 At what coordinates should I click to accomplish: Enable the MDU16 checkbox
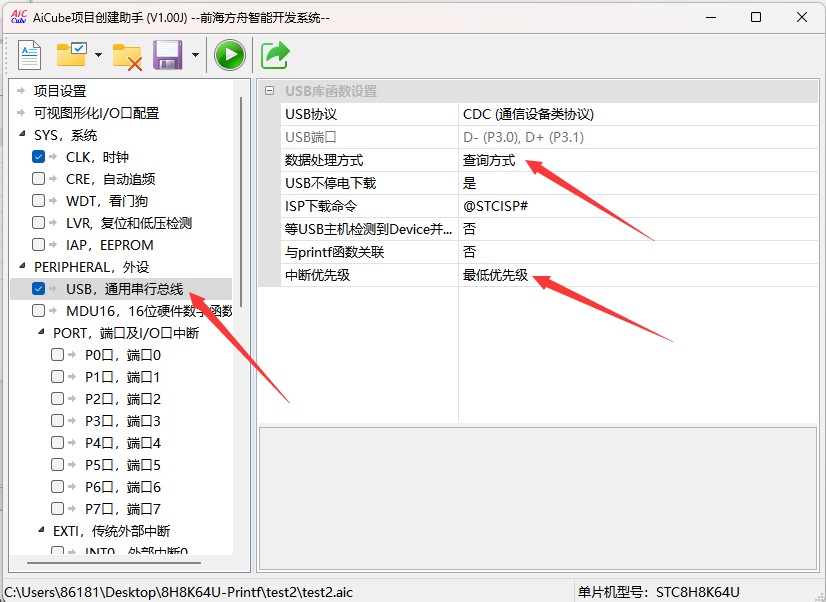click(38, 311)
